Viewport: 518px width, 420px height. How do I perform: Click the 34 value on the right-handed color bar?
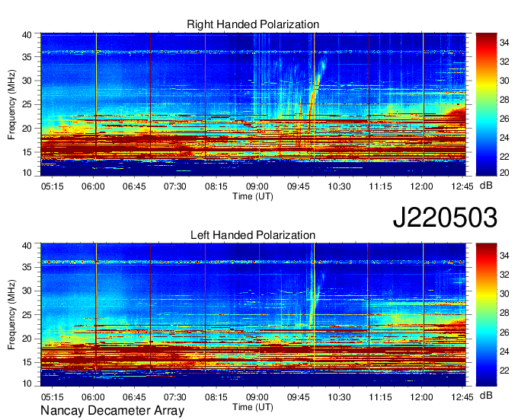click(504, 43)
